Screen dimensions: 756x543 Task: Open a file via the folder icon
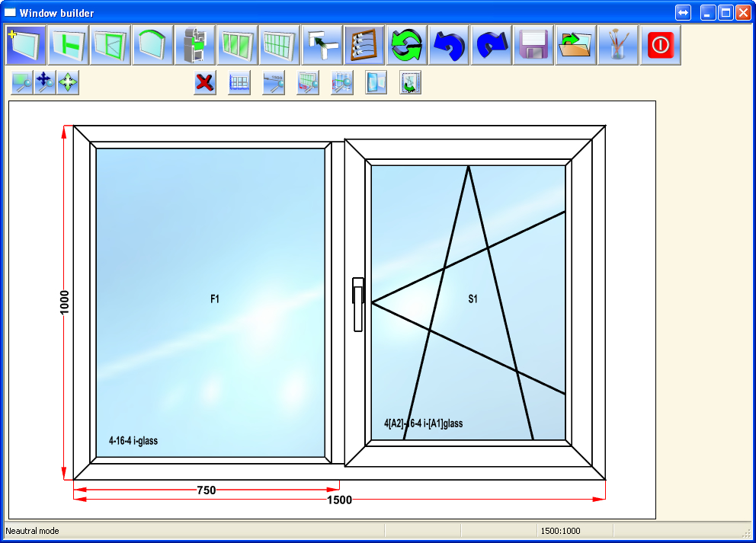click(x=575, y=45)
